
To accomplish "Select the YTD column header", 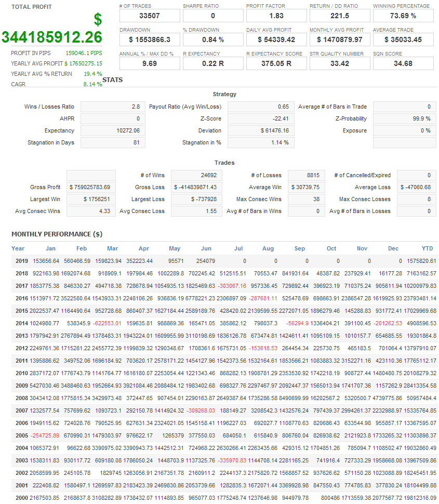I will click(427, 248).
